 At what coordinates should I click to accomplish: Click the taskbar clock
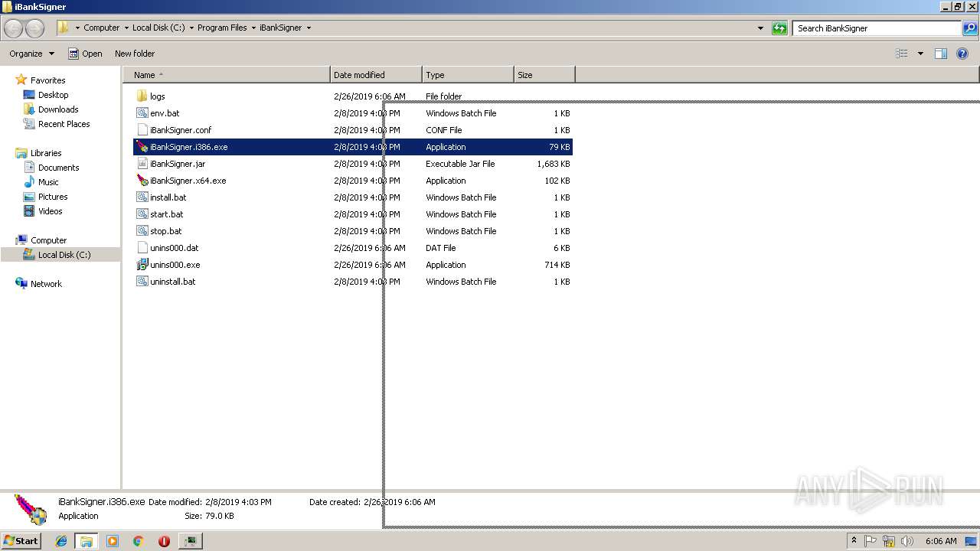click(941, 541)
